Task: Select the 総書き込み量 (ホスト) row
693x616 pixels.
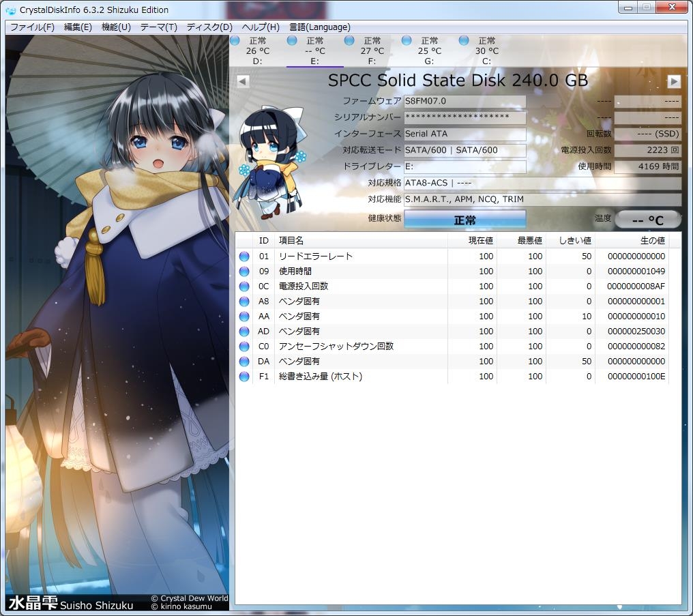Action: (452, 377)
